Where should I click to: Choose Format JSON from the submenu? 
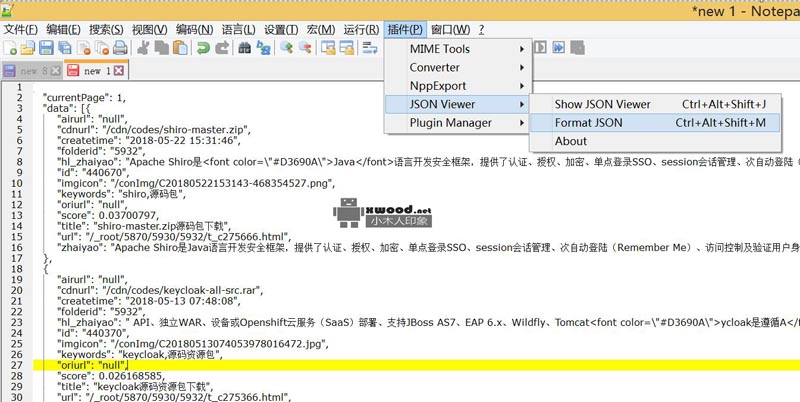point(655,122)
